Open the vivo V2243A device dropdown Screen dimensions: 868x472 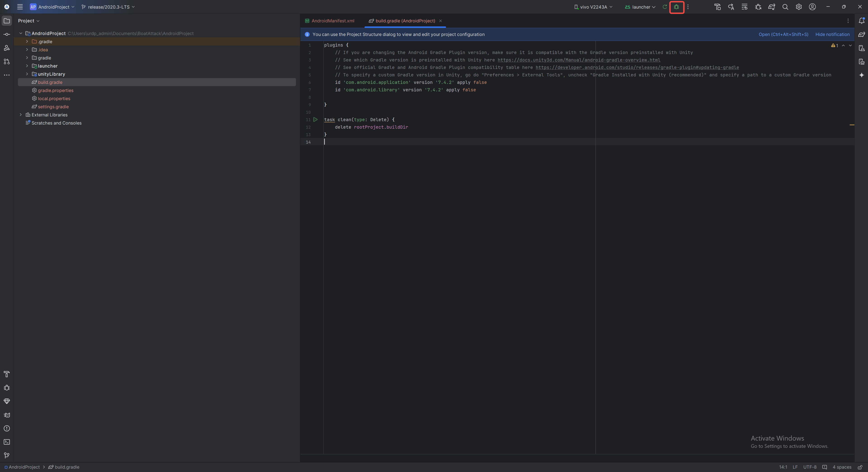click(x=593, y=7)
